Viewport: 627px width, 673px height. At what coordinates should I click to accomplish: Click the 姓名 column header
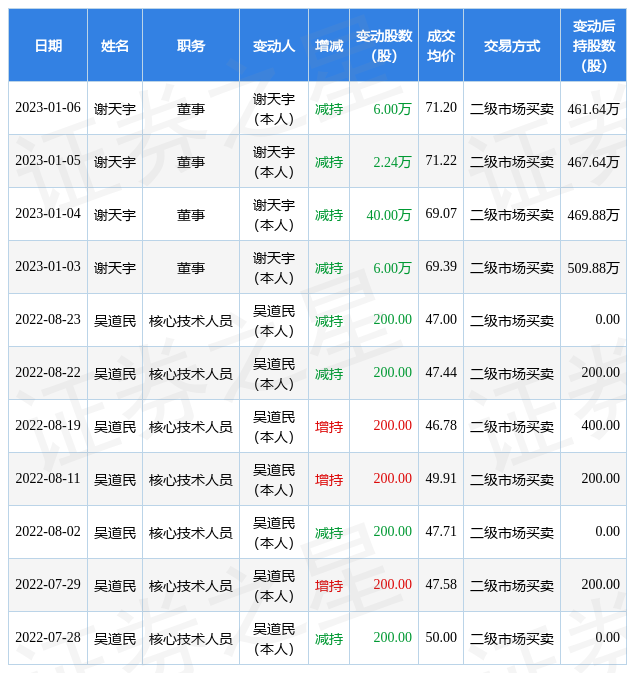(115, 45)
